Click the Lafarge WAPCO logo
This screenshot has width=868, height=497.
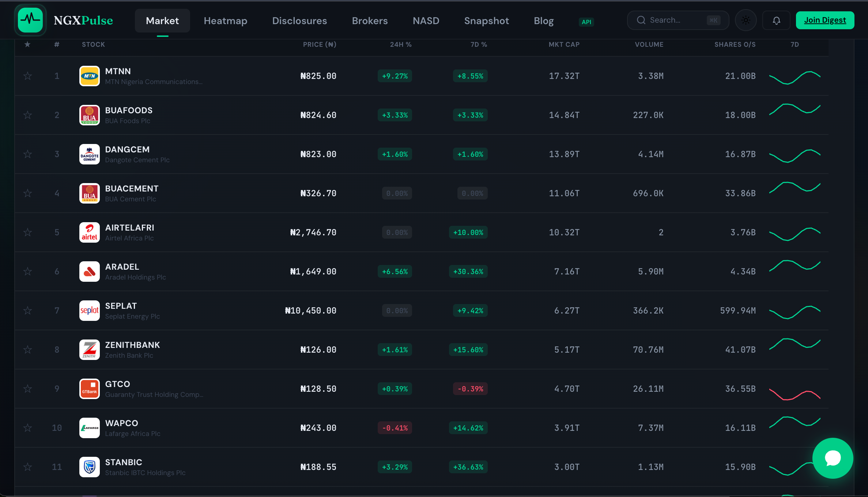[x=90, y=428]
